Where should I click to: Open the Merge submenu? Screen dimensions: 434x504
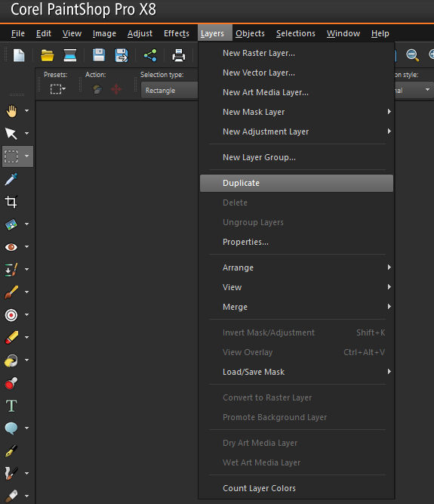coord(297,307)
